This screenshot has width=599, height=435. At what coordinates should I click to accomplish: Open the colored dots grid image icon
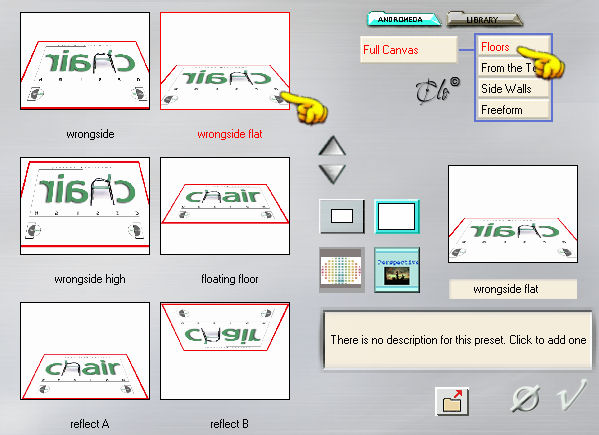tap(341, 270)
